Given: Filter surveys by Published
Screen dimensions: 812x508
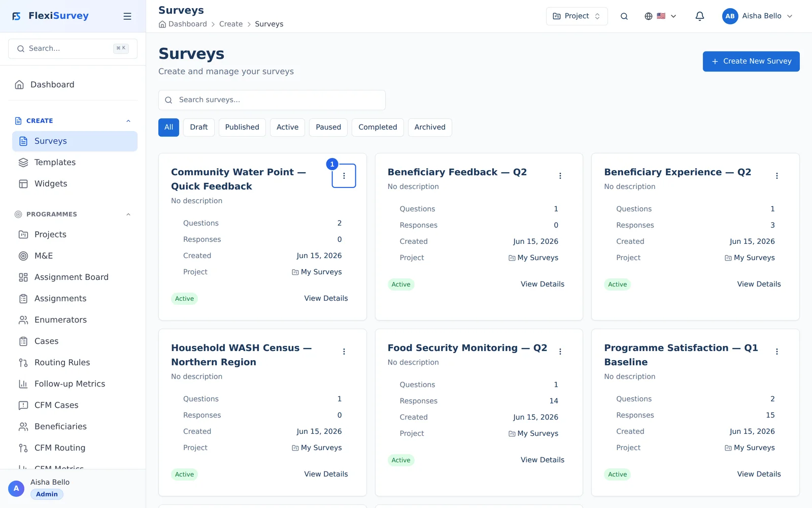Looking at the screenshot, I should click(x=242, y=128).
